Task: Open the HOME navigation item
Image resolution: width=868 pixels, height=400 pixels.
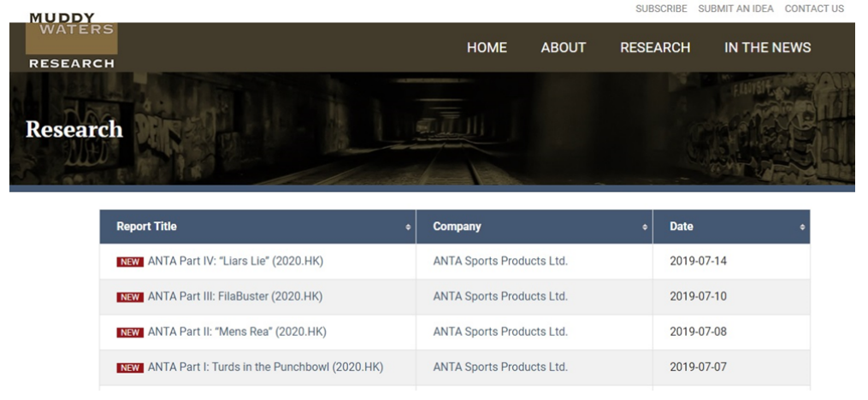Action: [487, 48]
